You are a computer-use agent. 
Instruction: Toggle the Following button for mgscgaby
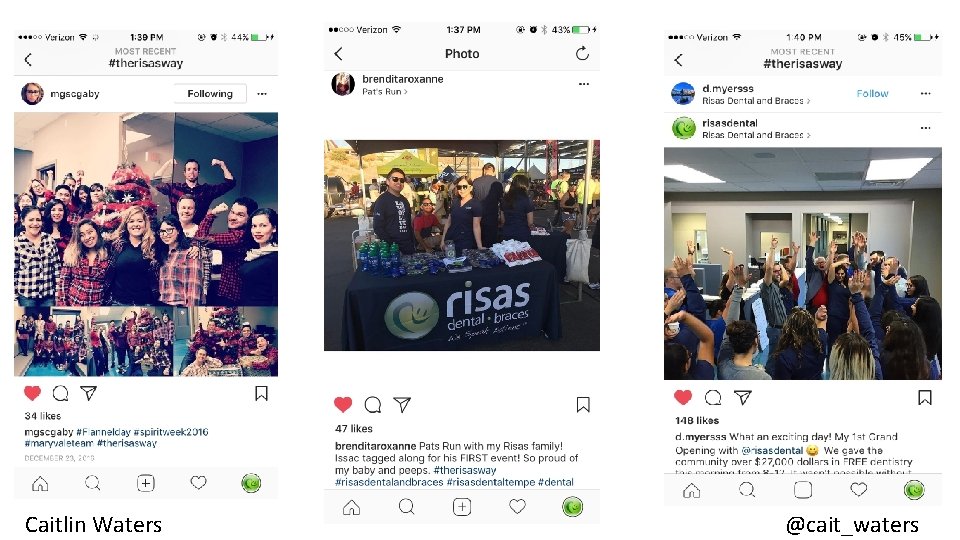click(x=210, y=94)
